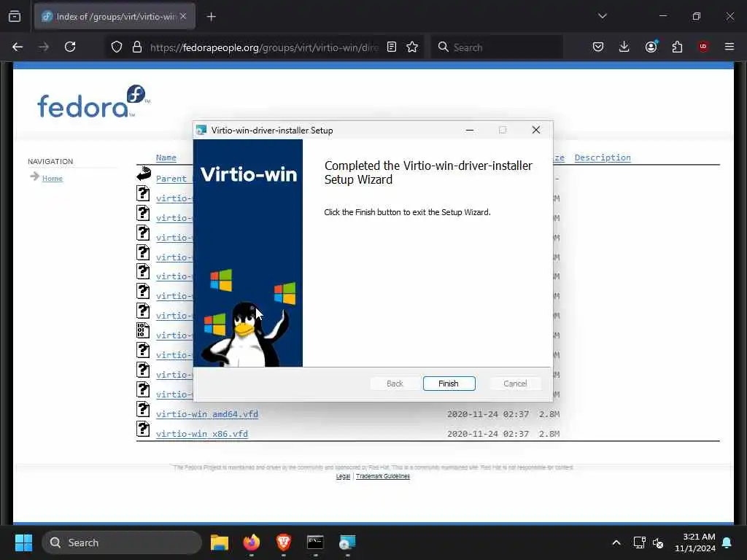Show site security padlock info

[137, 47]
